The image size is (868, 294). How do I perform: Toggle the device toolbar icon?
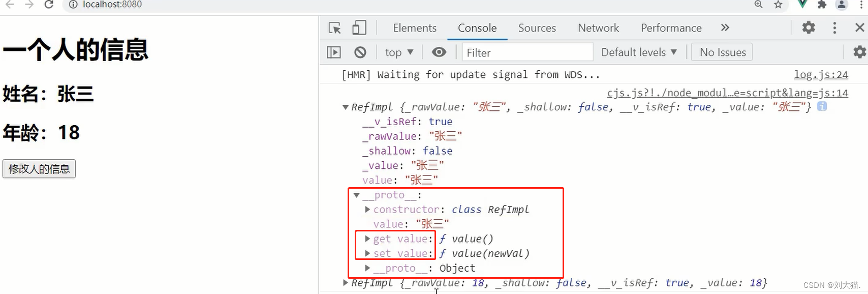(x=359, y=27)
